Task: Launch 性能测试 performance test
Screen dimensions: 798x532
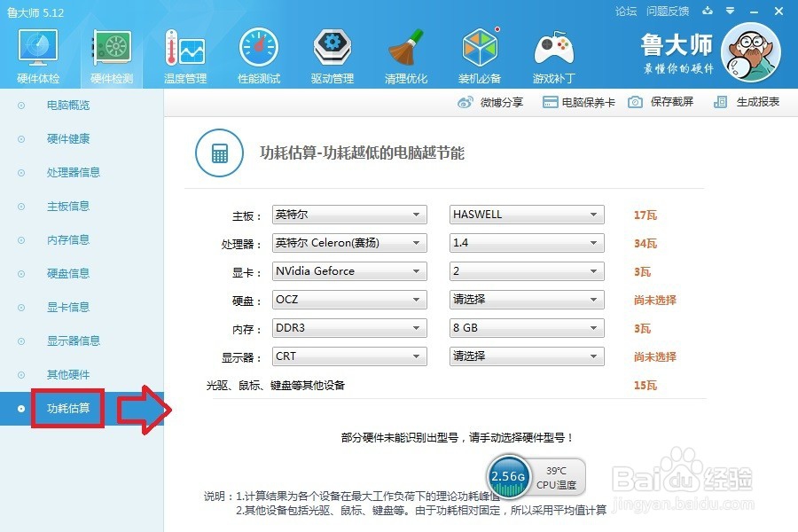Action: pyautogui.click(x=259, y=57)
